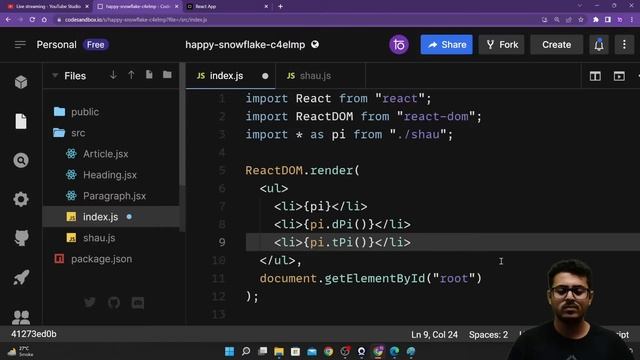Open File Explorer from taskbar

coord(279,351)
